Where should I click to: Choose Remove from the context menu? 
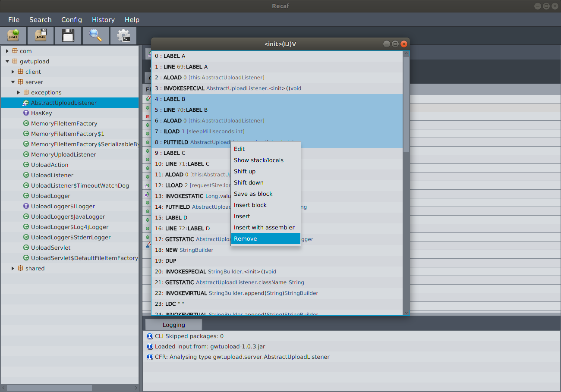coord(245,238)
